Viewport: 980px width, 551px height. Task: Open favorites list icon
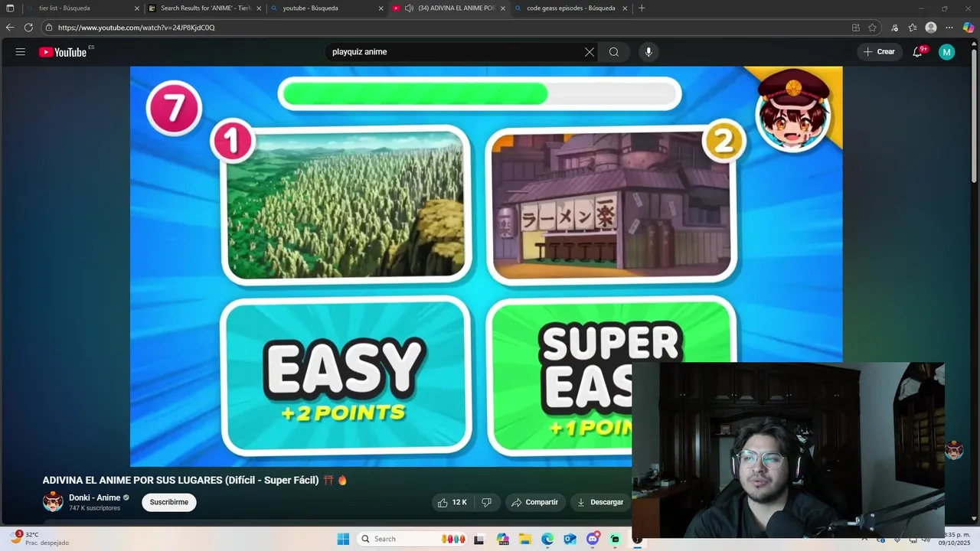913,28
